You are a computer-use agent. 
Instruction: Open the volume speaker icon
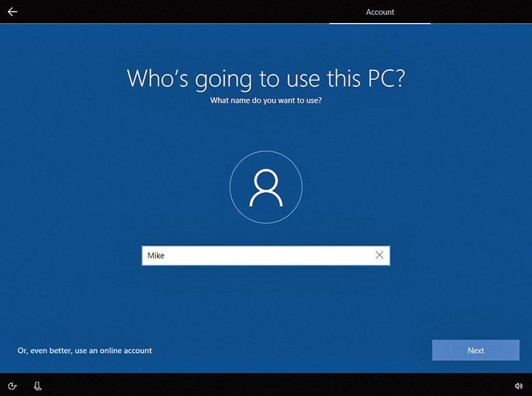518,386
